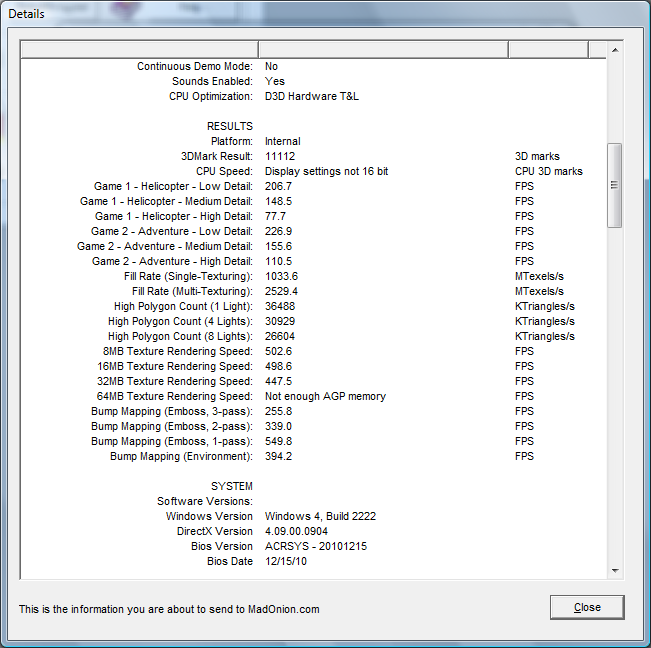Select the DirectX Version row
Image resolution: width=651 pixels, height=648 pixels.
click(x=298, y=531)
